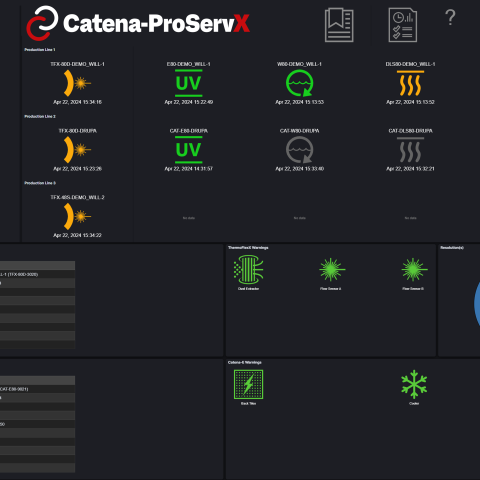Select the gray CAT-W80-DRUPA washer icon
The image size is (480, 480).
click(x=299, y=150)
